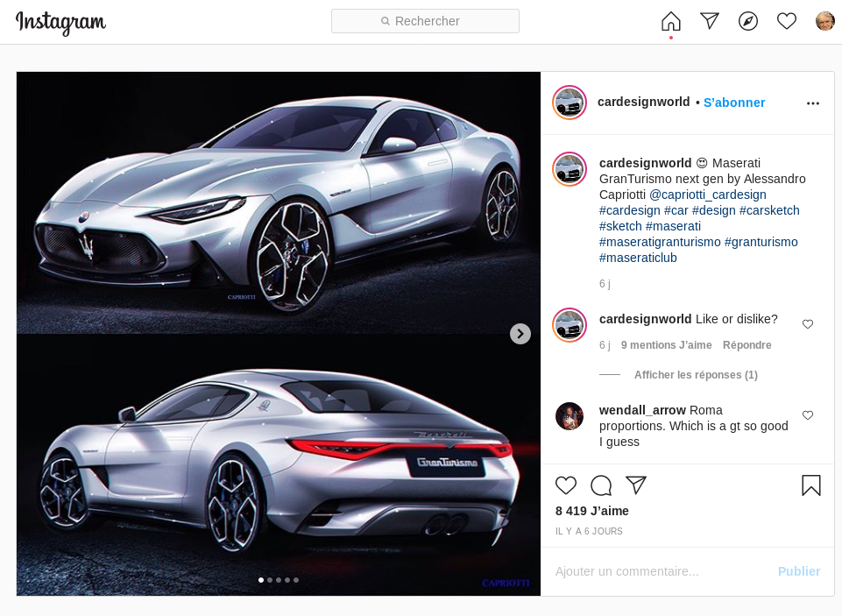This screenshot has width=842, height=616.
Task: Like the 'Like or dislike?' comment heart
Action: pyautogui.click(x=807, y=323)
